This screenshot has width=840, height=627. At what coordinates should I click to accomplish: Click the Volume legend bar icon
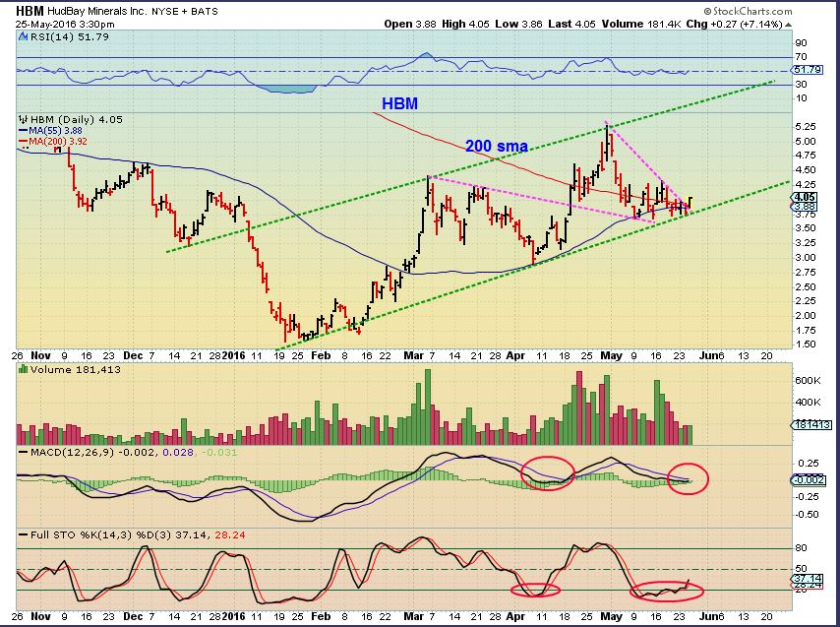point(23,369)
